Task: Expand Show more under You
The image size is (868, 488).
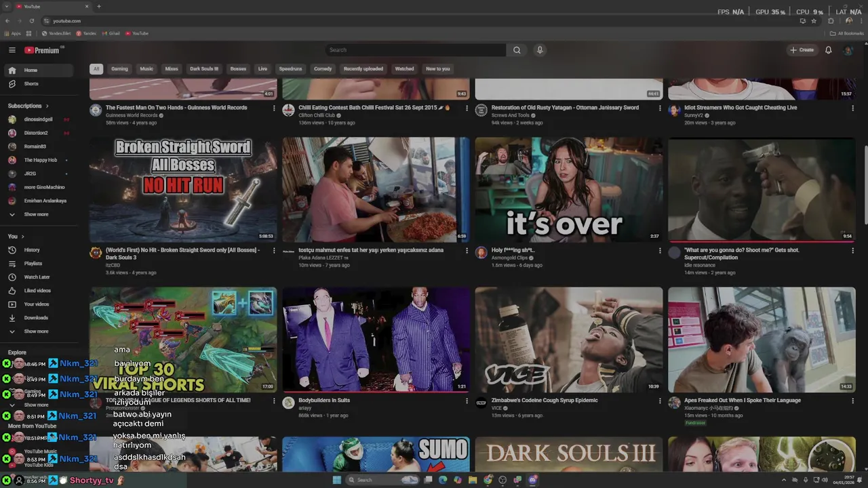Action: [x=39, y=331]
